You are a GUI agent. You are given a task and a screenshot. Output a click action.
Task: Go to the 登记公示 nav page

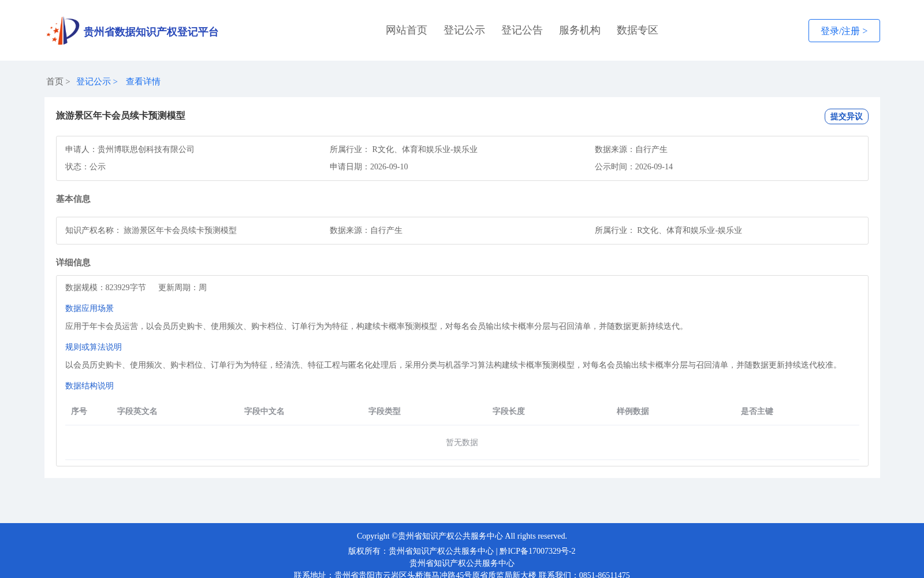point(464,30)
